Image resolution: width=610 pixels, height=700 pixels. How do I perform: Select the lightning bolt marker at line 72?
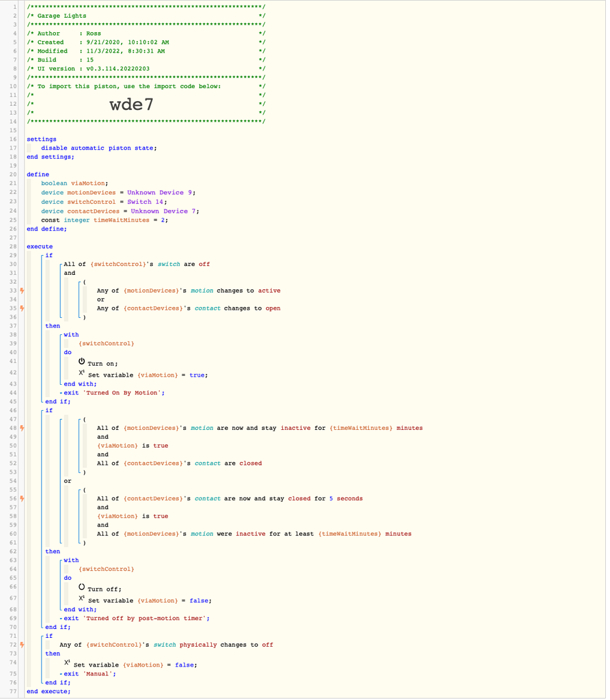[23, 644]
